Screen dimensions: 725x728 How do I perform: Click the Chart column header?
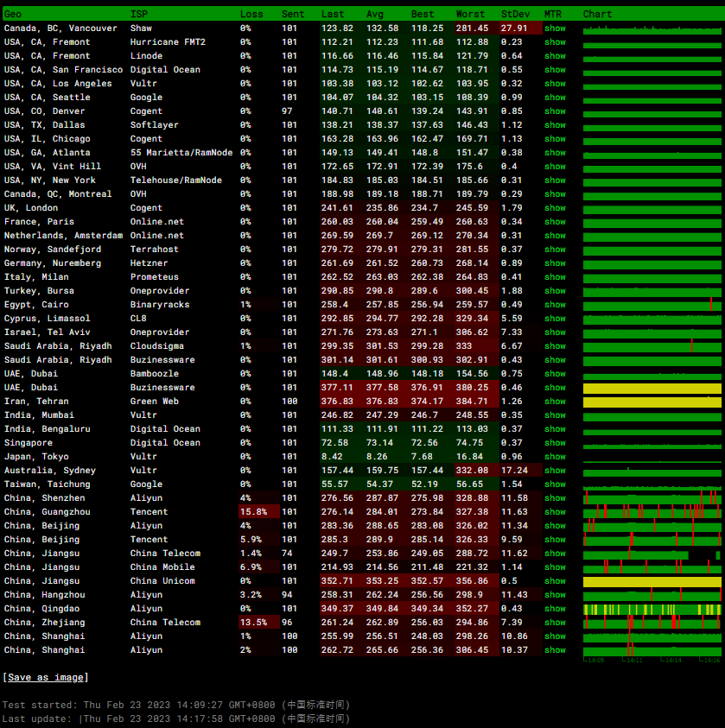click(597, 14)
